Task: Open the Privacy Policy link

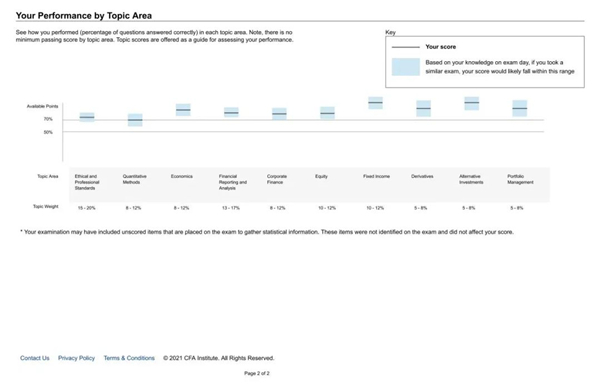Action: 76,358
